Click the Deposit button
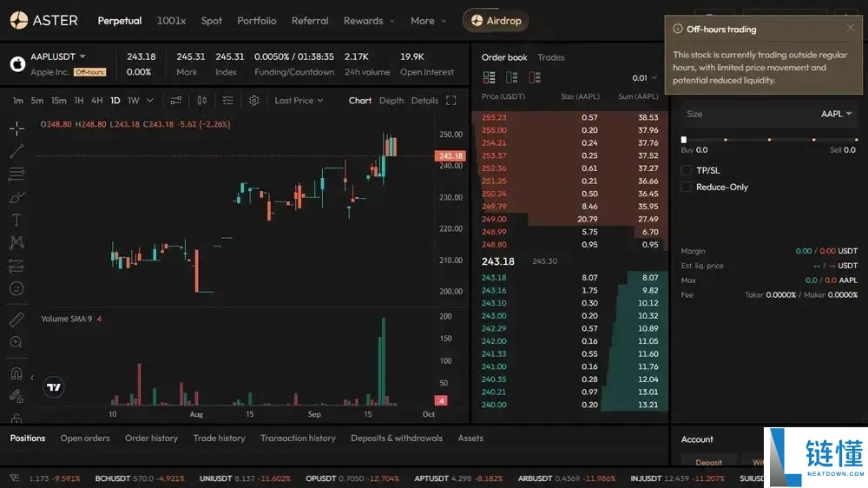 (x=708, y=462)
